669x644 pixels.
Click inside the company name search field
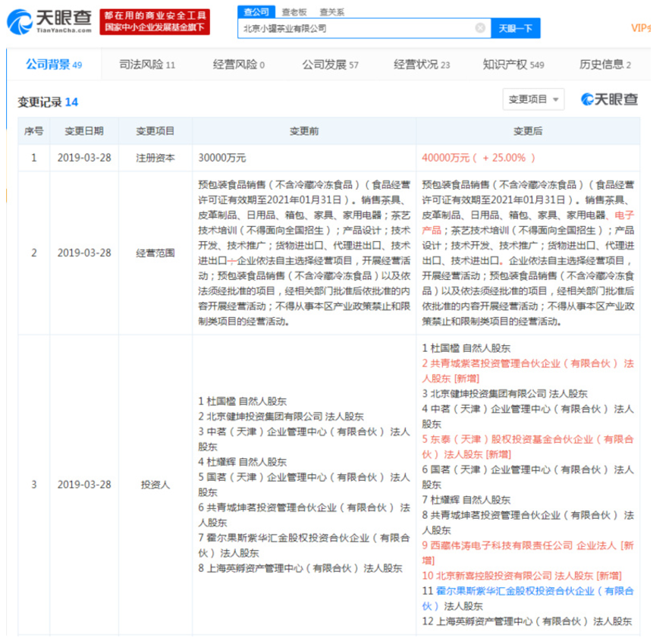click(x=356, y=27)
